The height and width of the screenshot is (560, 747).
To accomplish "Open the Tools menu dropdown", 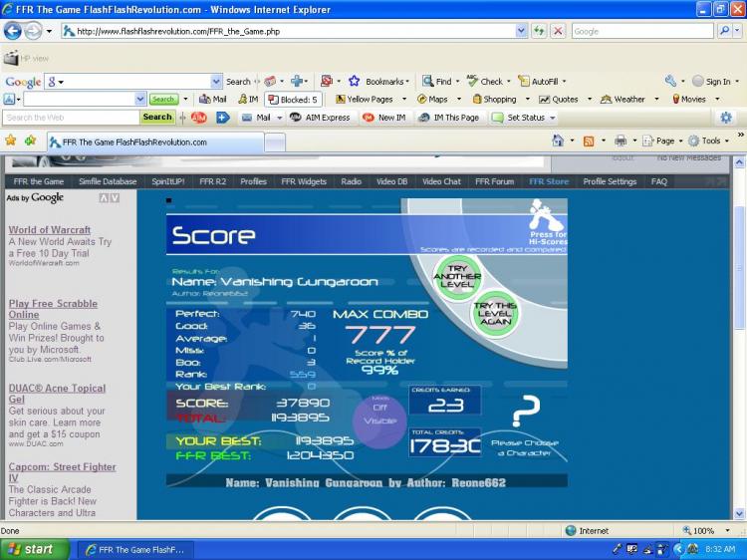I will pos(727,141).
